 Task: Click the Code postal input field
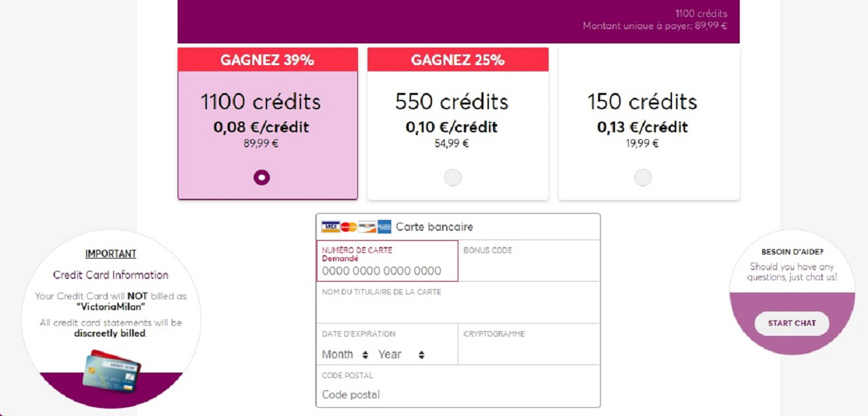pos(458,394)
